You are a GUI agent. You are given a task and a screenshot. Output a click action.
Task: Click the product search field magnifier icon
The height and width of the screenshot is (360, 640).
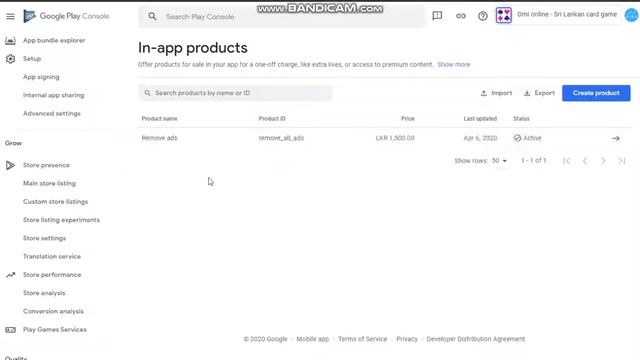[147, 93]
